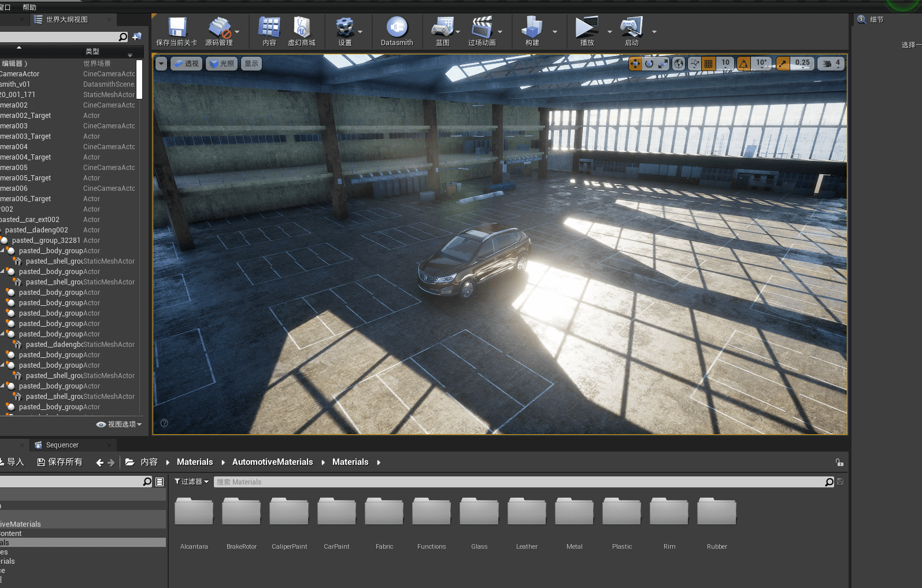Open the Content browser toolbar icon

tap(269, 27)
